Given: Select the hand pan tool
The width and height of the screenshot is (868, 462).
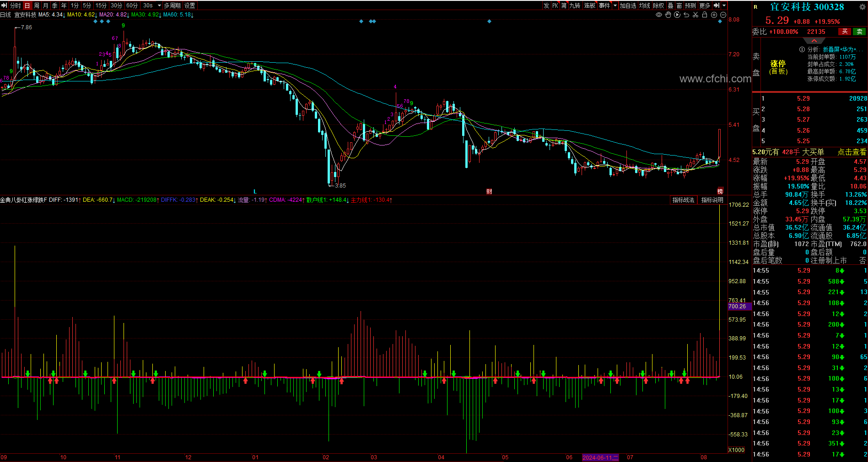Looking at the screenshot, I should 668,15.
